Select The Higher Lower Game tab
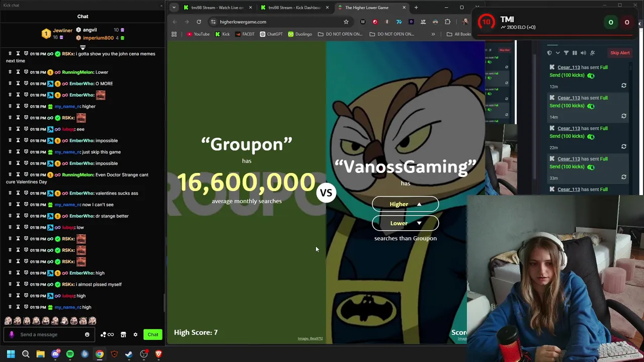 pyautogui.click(x=371, y=8)
